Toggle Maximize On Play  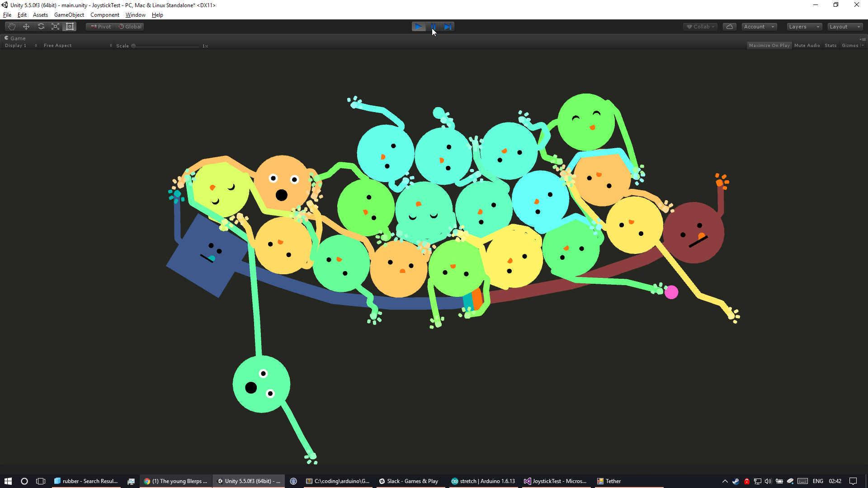click(769, 46)
